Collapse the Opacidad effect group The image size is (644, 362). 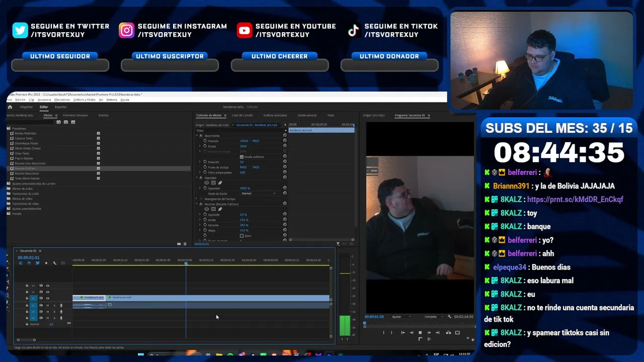pos(197,178)
